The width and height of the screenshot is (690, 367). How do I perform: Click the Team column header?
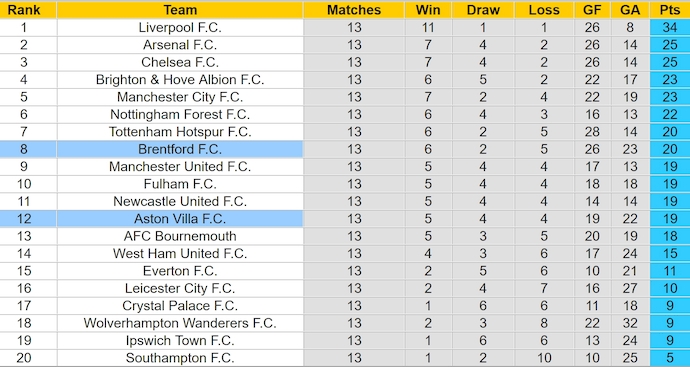tap(180, 10)
